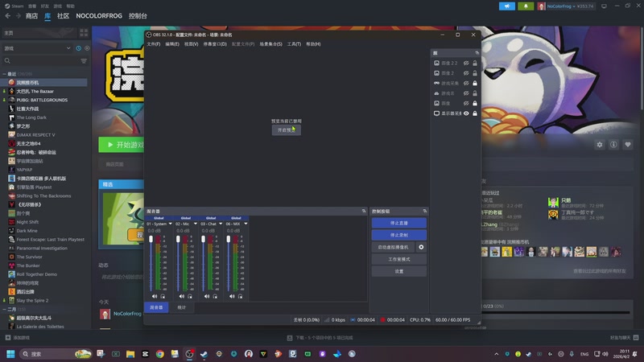Open Steam game settings gear icon
The image size is (644, 362).
pyautogui.click(x=600, y=145)
